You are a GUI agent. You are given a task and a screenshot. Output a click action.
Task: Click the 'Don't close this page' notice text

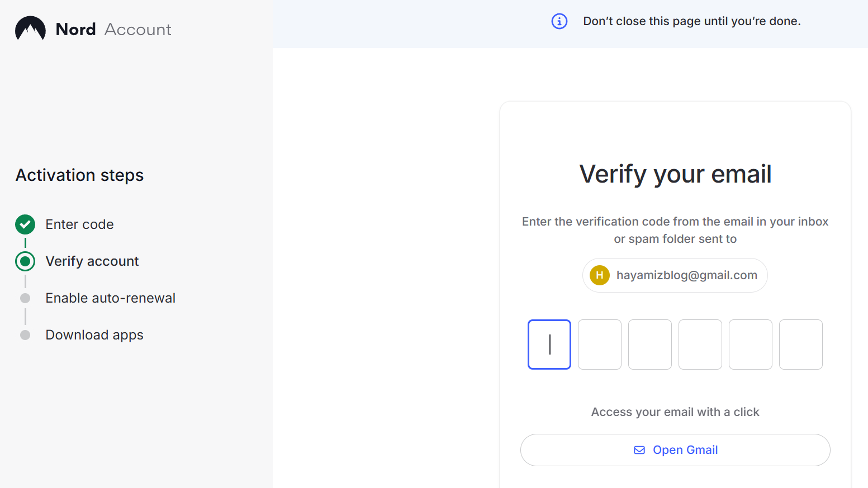(x=692, y=21)
